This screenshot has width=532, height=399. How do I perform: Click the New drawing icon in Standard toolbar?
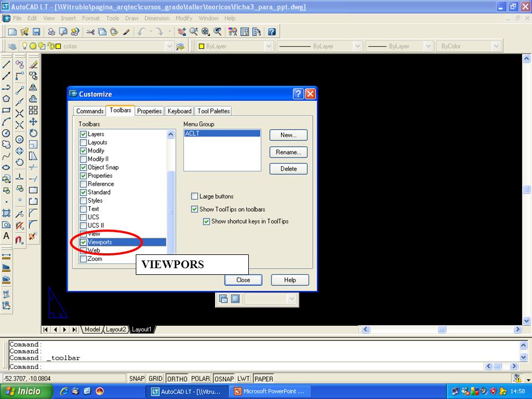pyautogui.click(x=12, y=32)
